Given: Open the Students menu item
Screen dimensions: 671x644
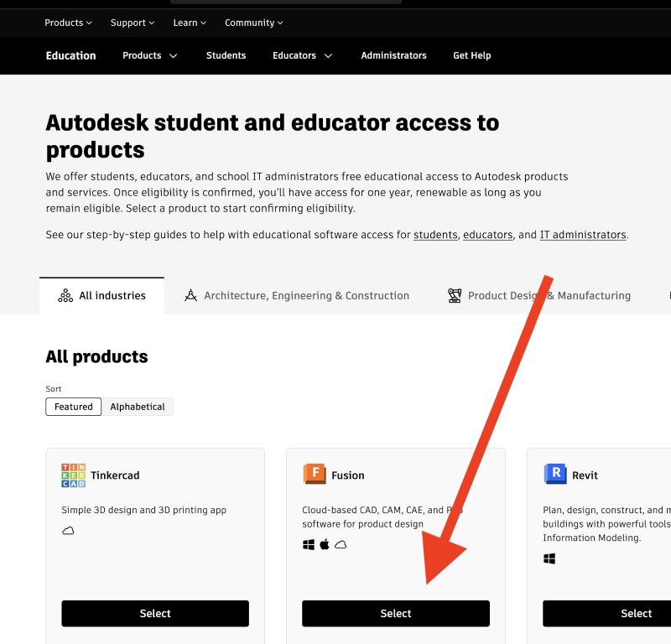Looking at the screenshot, I should click(x=226, y=55).
